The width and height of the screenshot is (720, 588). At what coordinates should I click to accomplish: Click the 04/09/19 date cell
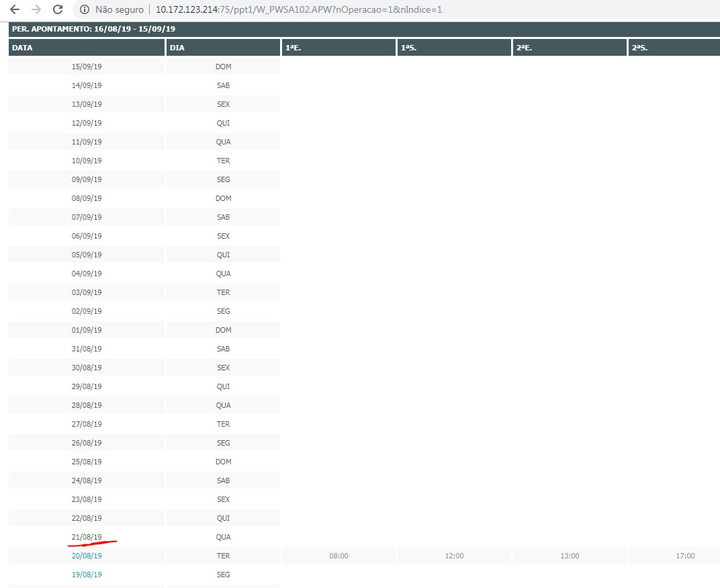tap(87, 274)
